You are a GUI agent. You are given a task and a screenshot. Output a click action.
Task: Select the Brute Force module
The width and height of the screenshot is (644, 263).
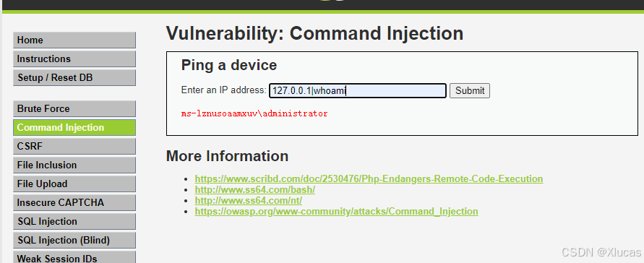tap(74, 108)
